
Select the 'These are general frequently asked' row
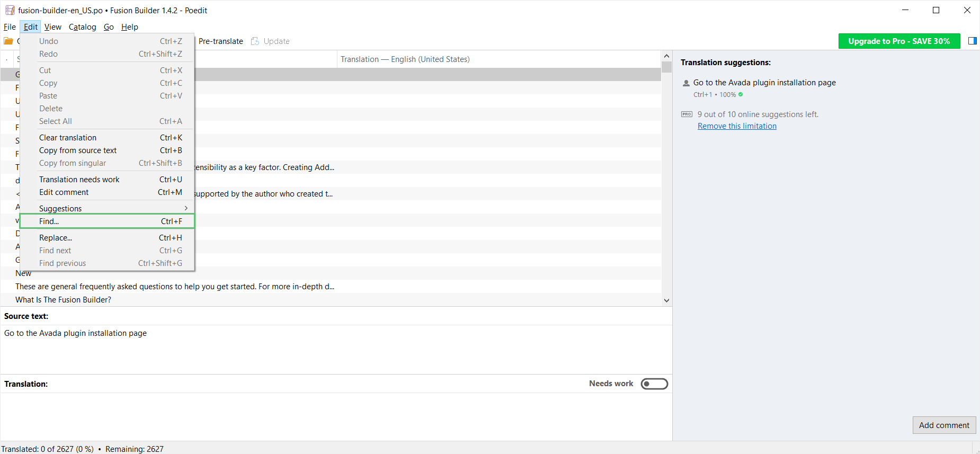[x=331, y=286]
